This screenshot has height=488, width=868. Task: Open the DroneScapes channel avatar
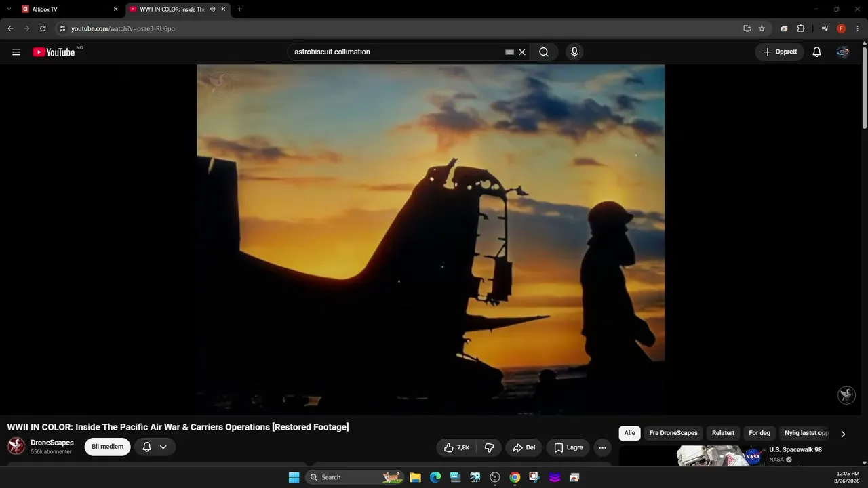point(16,446)
